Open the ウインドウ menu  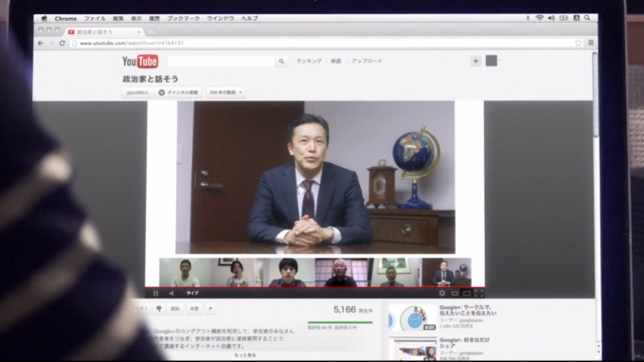[221, 19]
